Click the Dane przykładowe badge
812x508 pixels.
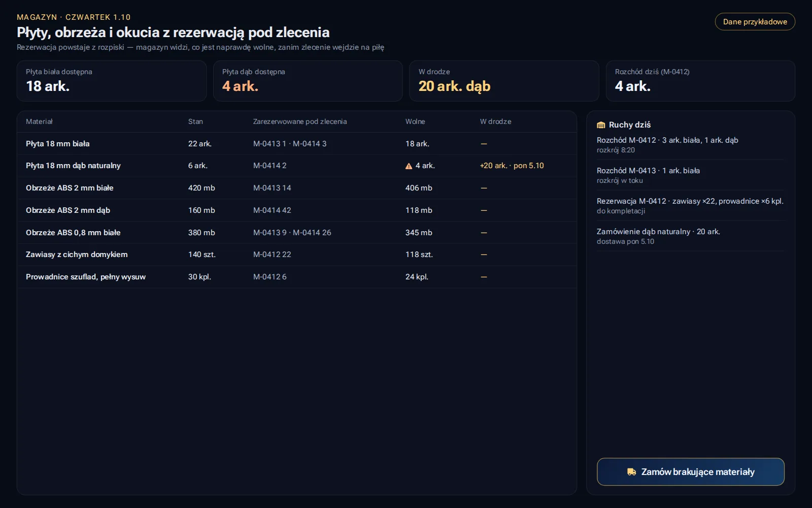click(755, 22)
